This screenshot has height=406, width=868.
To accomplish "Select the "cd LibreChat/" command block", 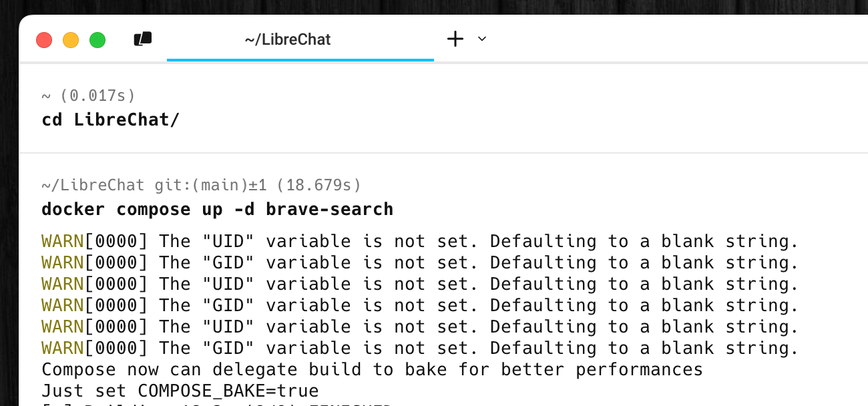I will pos(110,120).
